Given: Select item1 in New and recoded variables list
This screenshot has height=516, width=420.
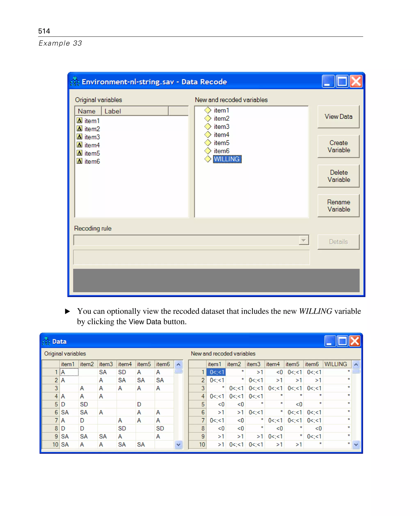Looking at the screenshot, I should coord(221,110).
